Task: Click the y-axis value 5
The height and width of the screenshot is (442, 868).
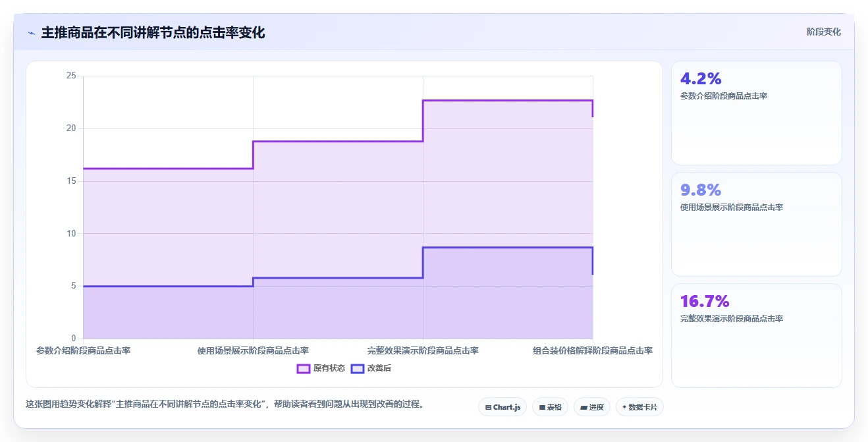Action: [74, 286]
